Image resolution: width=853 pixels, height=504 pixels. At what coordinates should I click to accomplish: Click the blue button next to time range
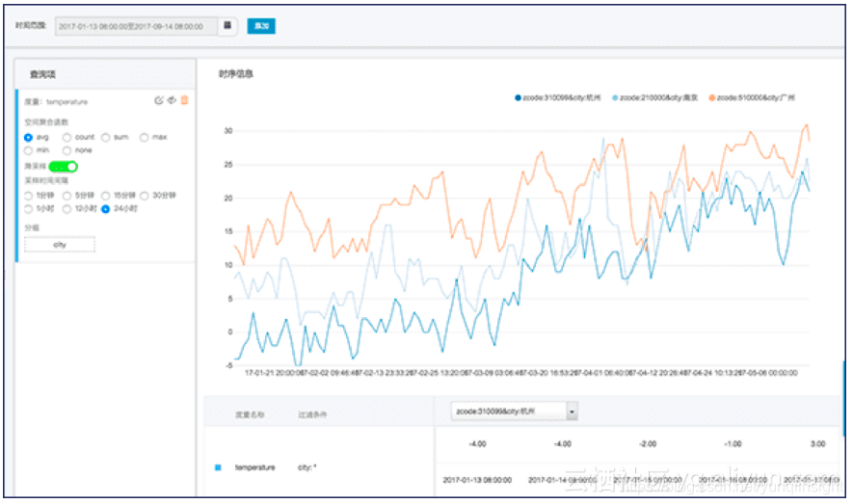tap(261, 26)
